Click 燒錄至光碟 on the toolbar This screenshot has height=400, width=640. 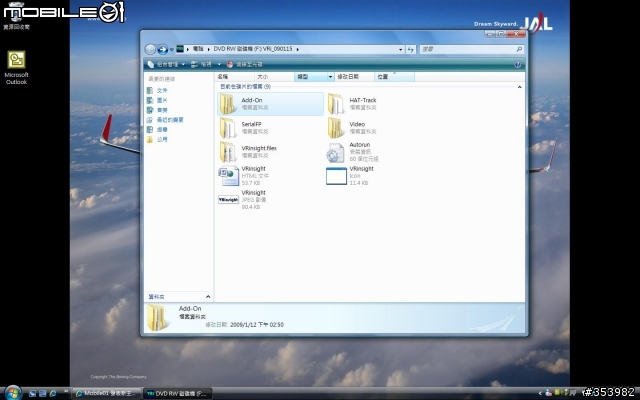244,64
